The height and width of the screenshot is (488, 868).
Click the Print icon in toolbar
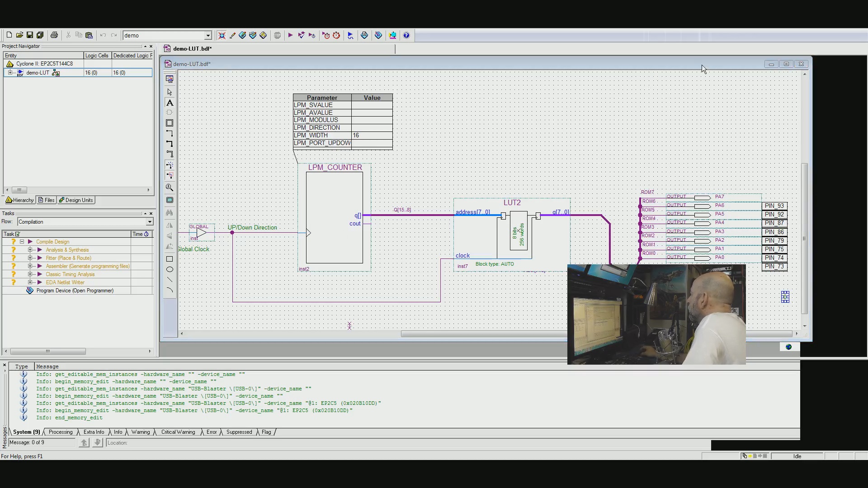pyautogui.click(x=54, y=35)
